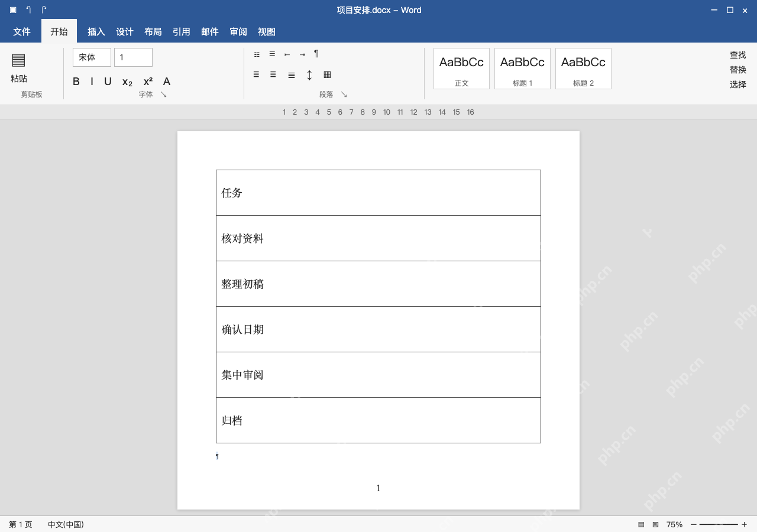This screenshot has width=757, height=532.
Task: Open the line spacing options
Action: pos(309,75)
